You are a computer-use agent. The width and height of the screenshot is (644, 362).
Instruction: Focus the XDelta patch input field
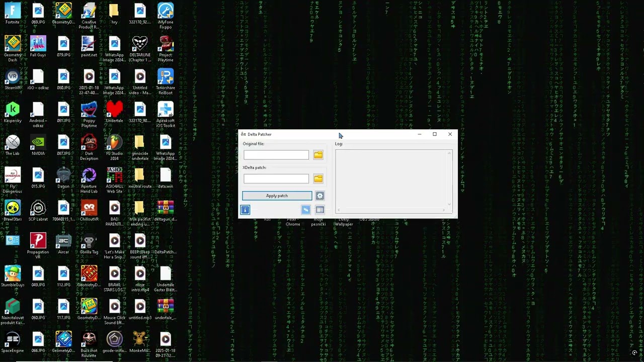tap(276, 178)
